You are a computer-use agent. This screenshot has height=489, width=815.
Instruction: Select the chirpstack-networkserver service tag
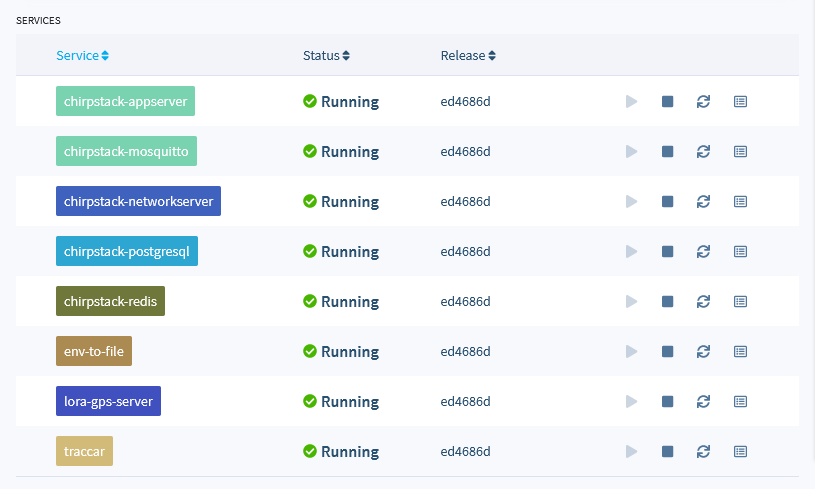(138, 201)
